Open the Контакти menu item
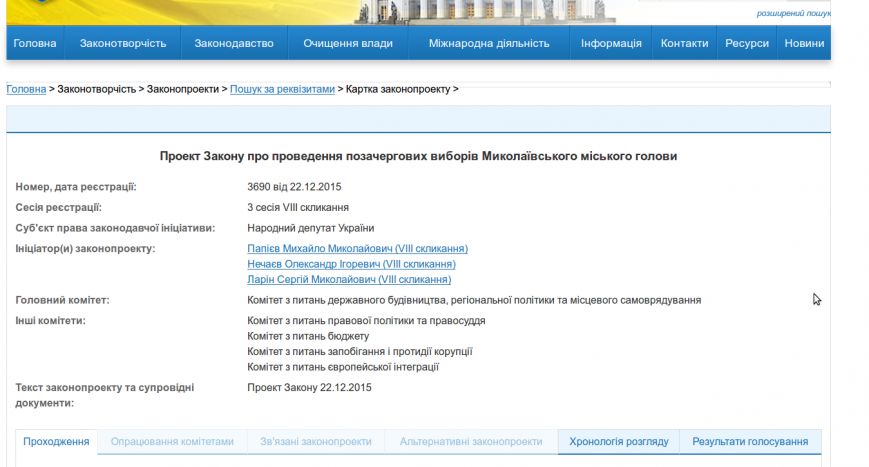This screenshot has height=467, width=869. click(x=684, y=43)
